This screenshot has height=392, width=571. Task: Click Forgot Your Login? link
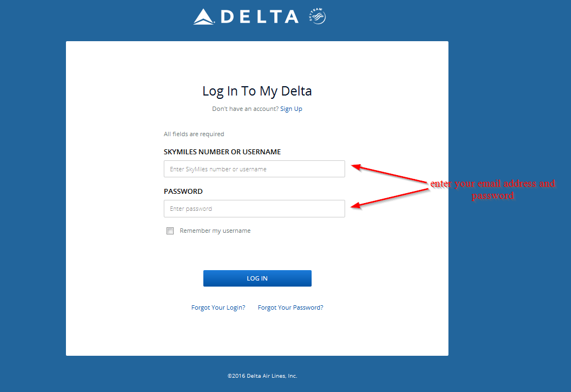[x=218, y=307]
